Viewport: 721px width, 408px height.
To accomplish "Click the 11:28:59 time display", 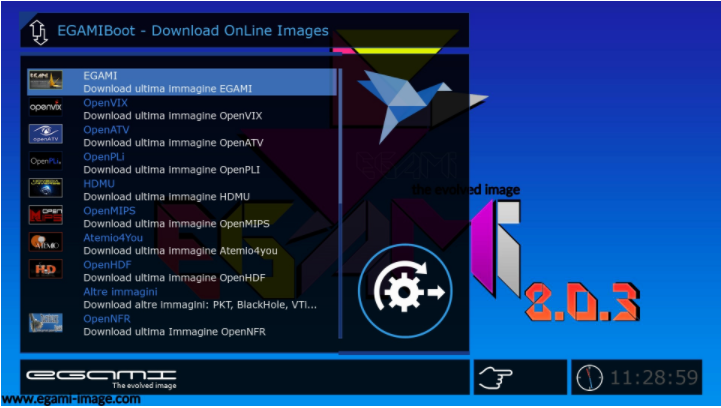I will [654, 378].
